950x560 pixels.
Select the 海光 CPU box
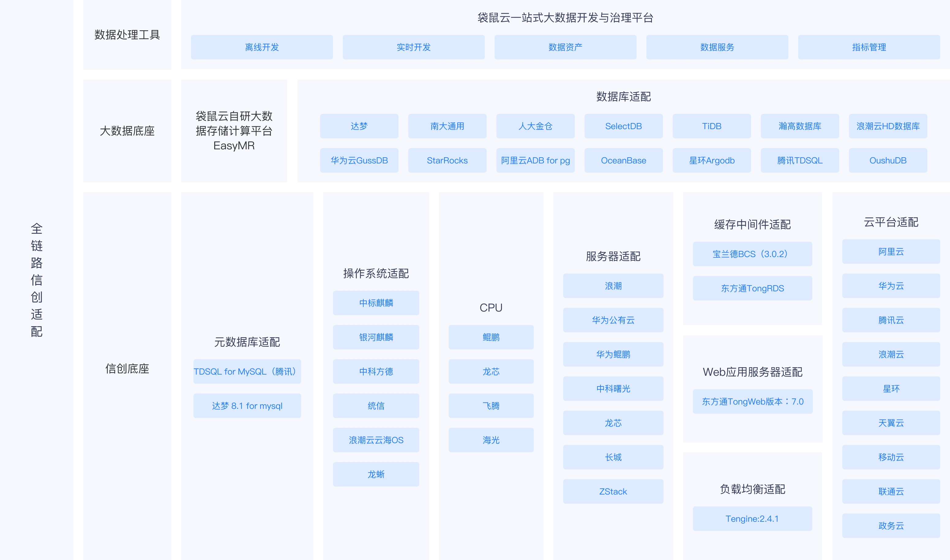(x=491, y=440)
